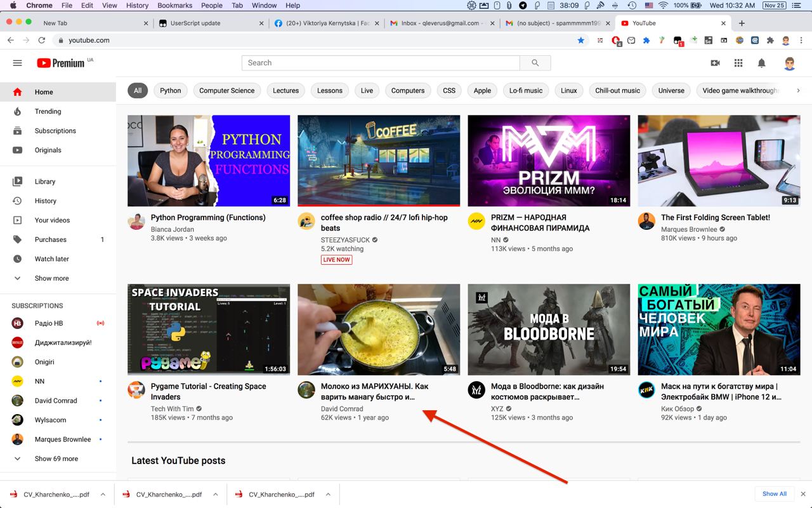Viewport: 812px width, 508px height.
Task: Open Purchases in the sidebar
Action: coord(58,239)
